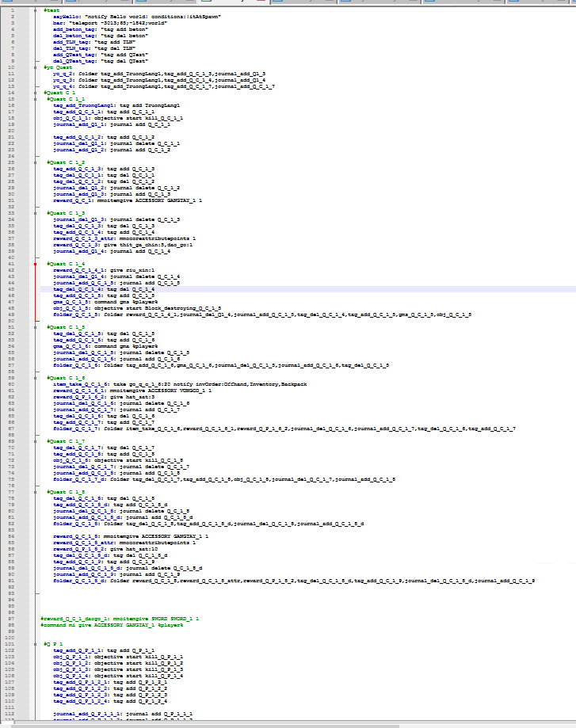This screenshot has height=728, width=576.
Task: Collapse the #Quest C 1_8 fold marker
Action: [x=36, y=492]
